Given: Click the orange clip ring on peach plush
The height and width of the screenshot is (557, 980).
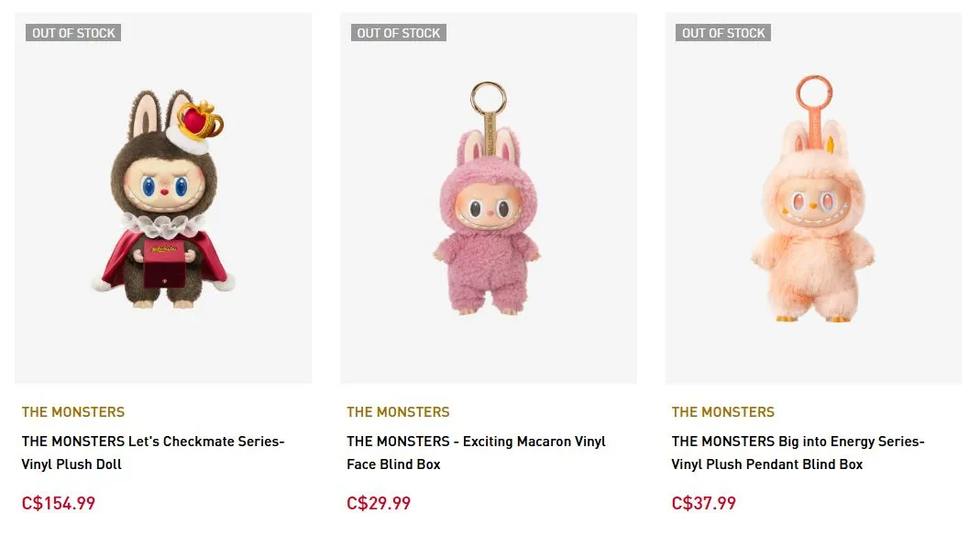Looking at the screenshot, I should pos(813,92).
